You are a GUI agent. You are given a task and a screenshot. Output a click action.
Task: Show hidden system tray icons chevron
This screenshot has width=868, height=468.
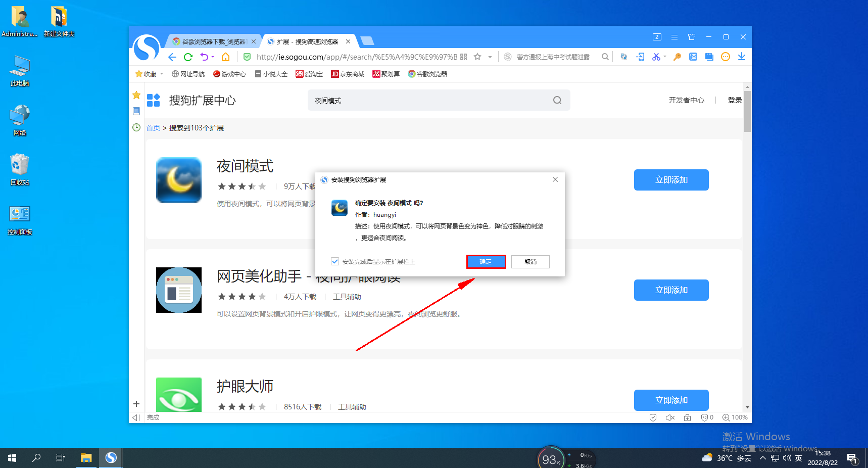(x=762, y=458)
